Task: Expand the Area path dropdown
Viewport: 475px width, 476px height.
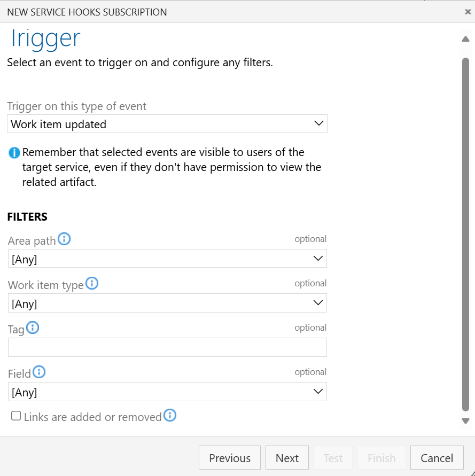Action: pos(167,259)
